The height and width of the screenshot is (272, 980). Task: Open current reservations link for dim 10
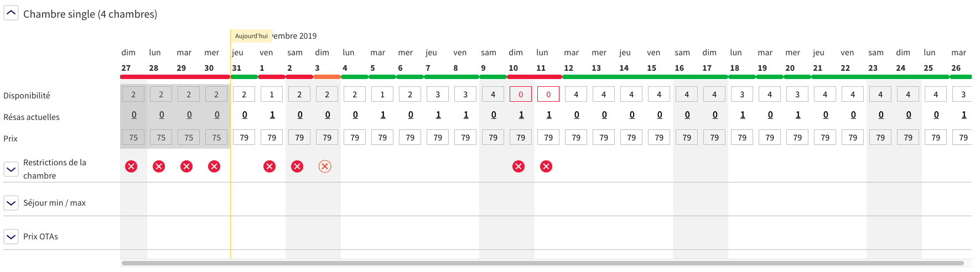521,115
